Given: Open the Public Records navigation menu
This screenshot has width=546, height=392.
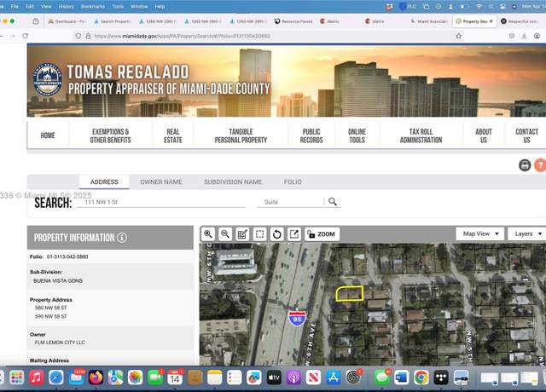Looking at the screenshot, I should (x=311, y=135).
